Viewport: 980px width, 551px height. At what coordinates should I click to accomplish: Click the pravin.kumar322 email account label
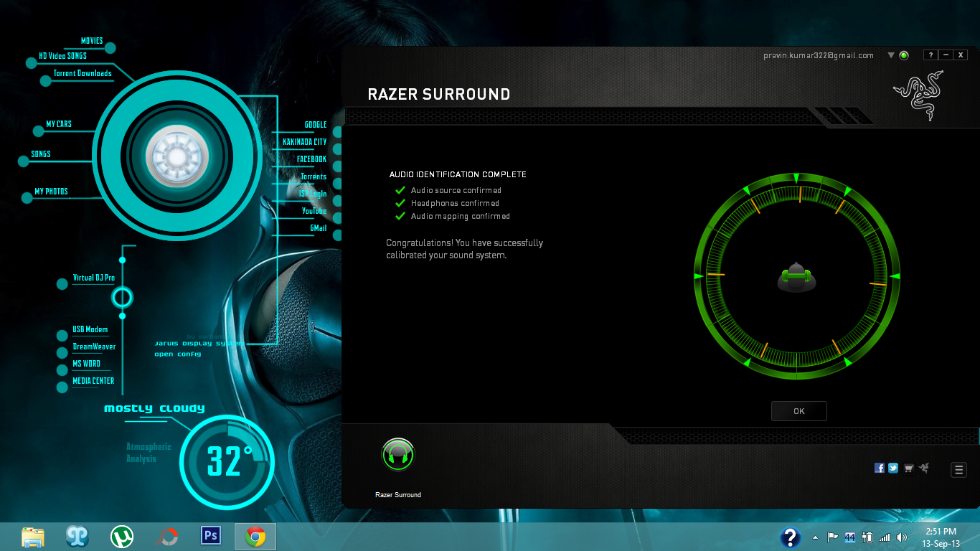click(x=818, y=55)
